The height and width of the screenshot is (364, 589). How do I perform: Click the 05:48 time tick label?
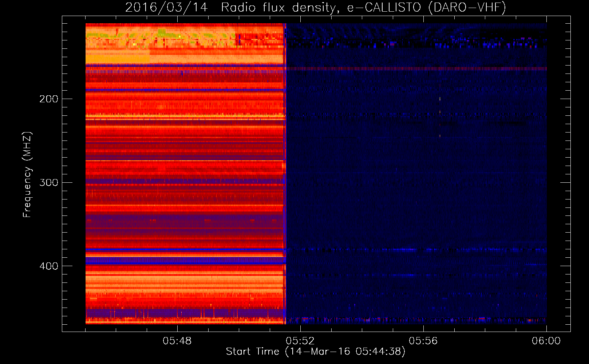177,341
